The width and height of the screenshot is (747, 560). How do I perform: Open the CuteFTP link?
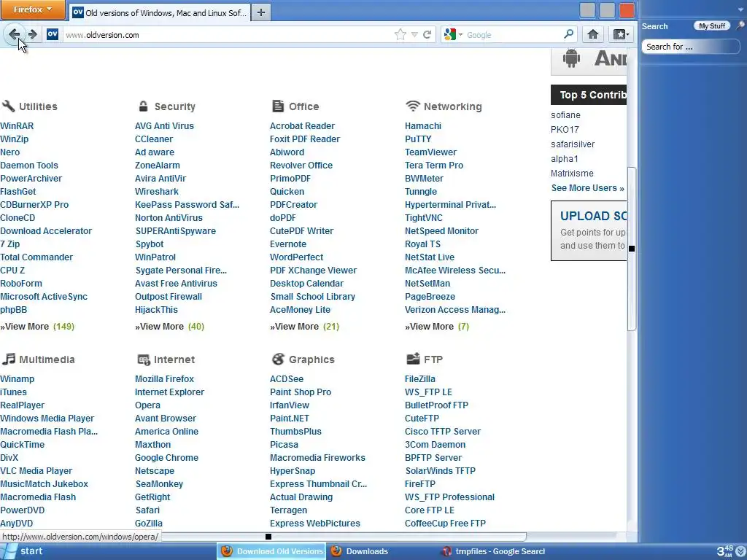tap(422, 419)
